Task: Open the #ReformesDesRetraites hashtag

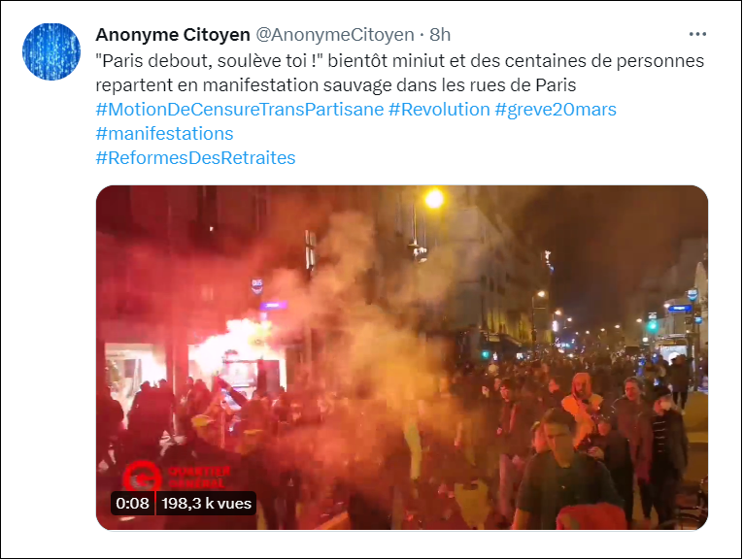Action: [195, 157]
